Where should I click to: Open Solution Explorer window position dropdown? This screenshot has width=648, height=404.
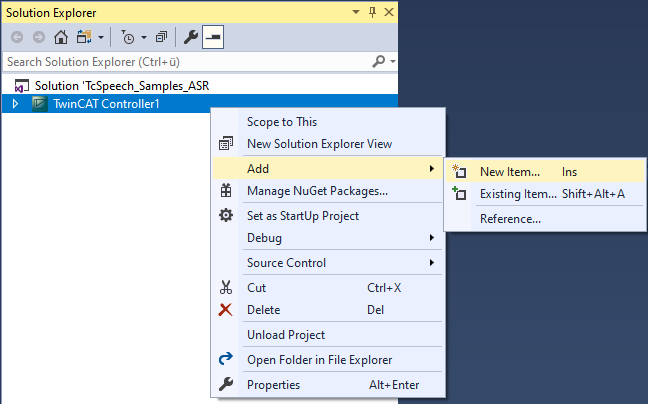[356, 12]
